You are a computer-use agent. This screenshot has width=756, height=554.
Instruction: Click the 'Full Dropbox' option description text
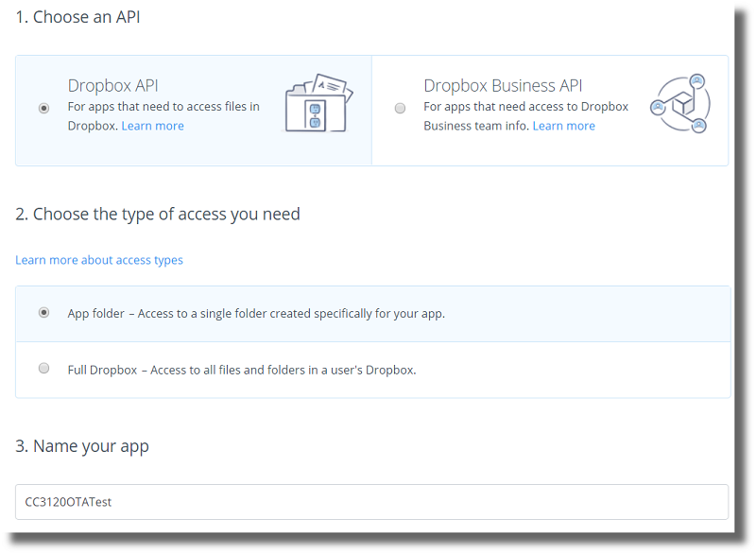click(x=242, y=370)
